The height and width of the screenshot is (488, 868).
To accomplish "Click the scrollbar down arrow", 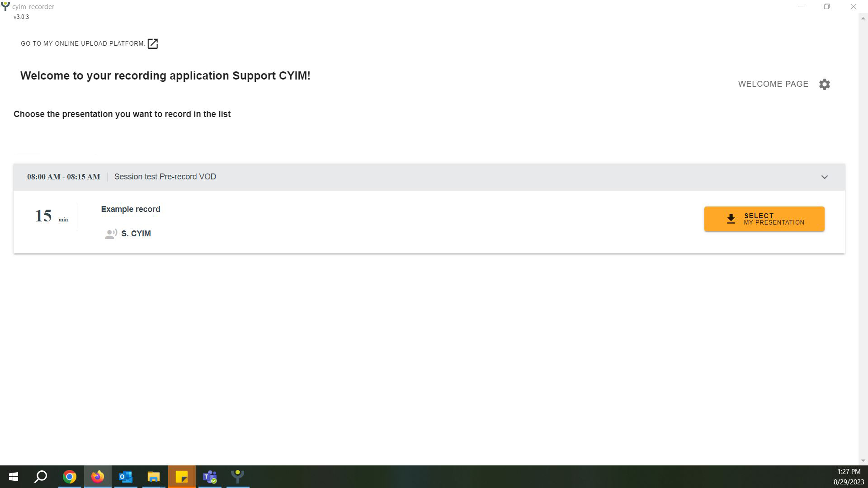I will pyautogui.click(x=863, y=460).
